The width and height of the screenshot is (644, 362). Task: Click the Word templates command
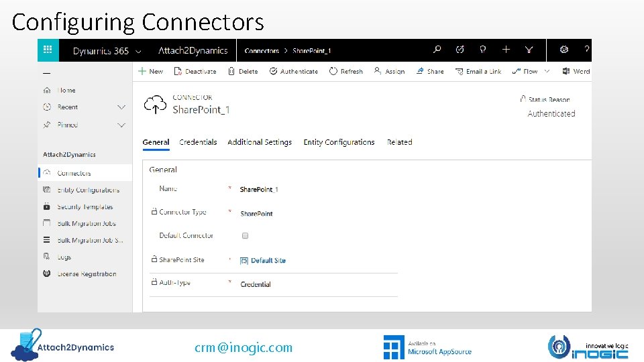point(576,71)
